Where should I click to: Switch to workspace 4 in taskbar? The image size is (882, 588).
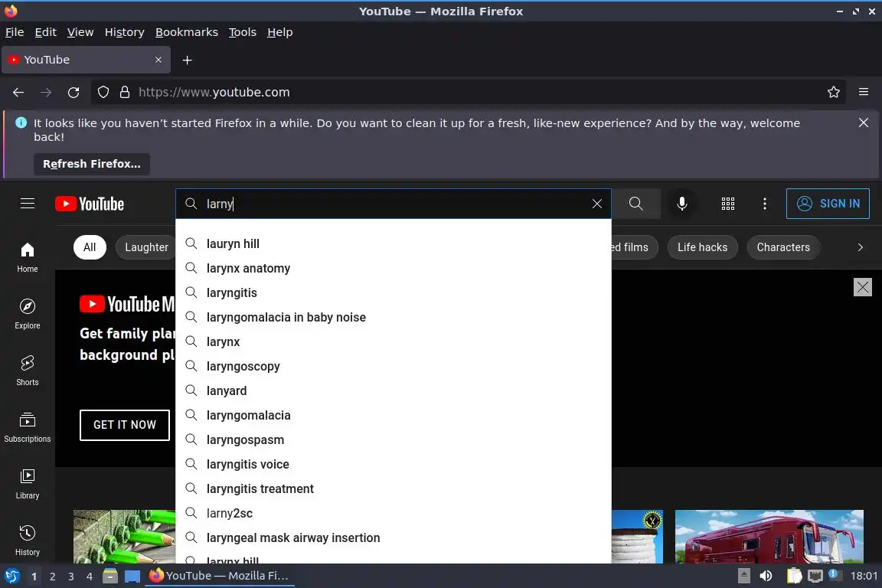point(89,577)
